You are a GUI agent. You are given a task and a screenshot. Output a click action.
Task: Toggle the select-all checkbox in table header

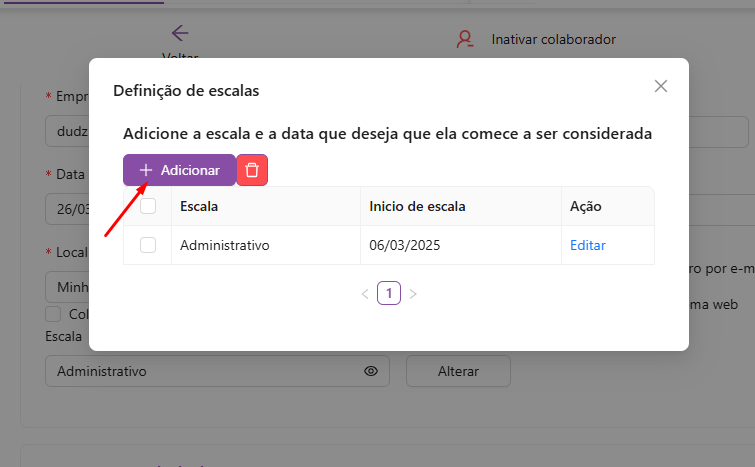click(x=148, y=206)
